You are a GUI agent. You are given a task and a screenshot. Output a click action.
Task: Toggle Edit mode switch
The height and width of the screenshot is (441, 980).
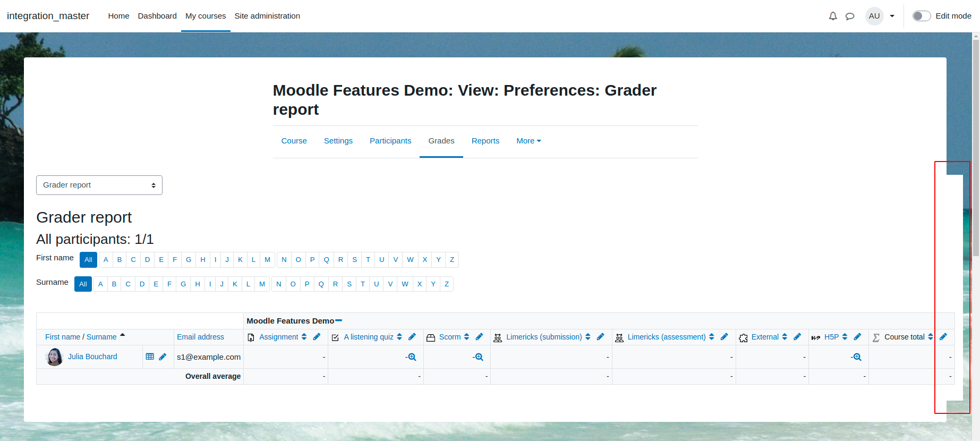pos(922,16)
